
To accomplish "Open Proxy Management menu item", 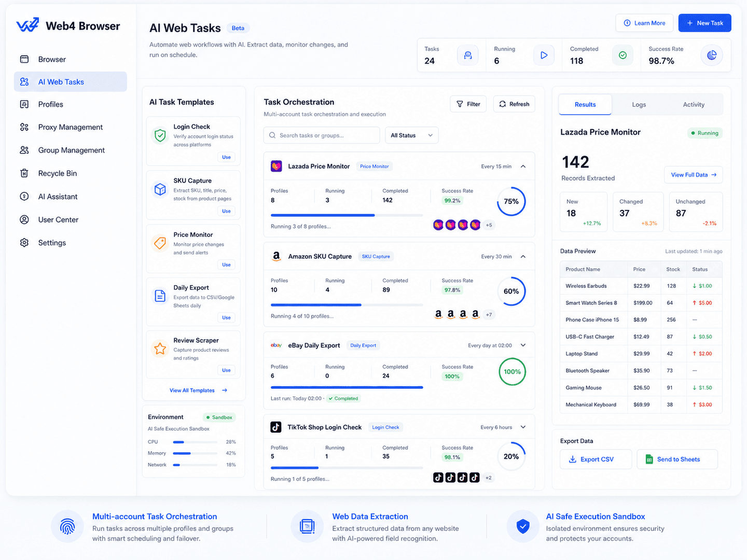I will click(x=71, y=127).
